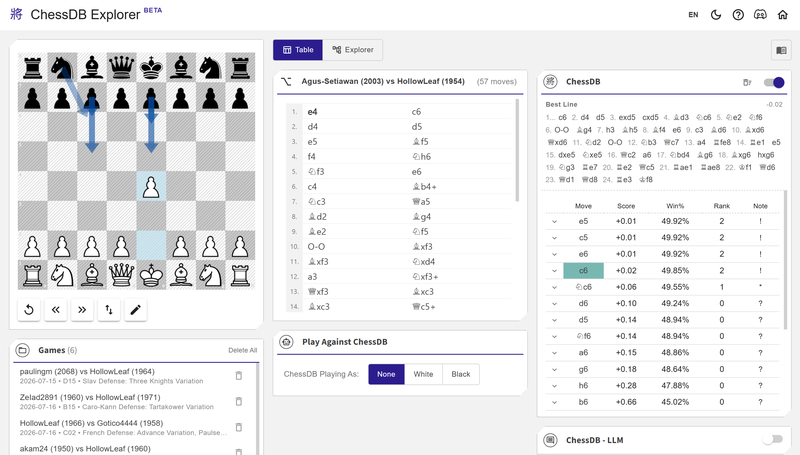The width and height of the screenshot is (800, 455).
Task: Open the book panel icon
Action: [x=781, y=50]
